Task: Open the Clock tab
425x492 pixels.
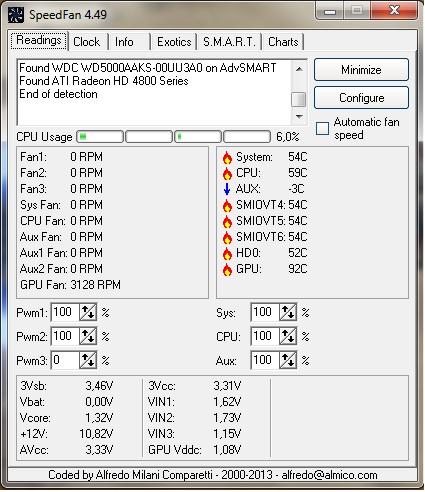Action: tap(87, 42)
